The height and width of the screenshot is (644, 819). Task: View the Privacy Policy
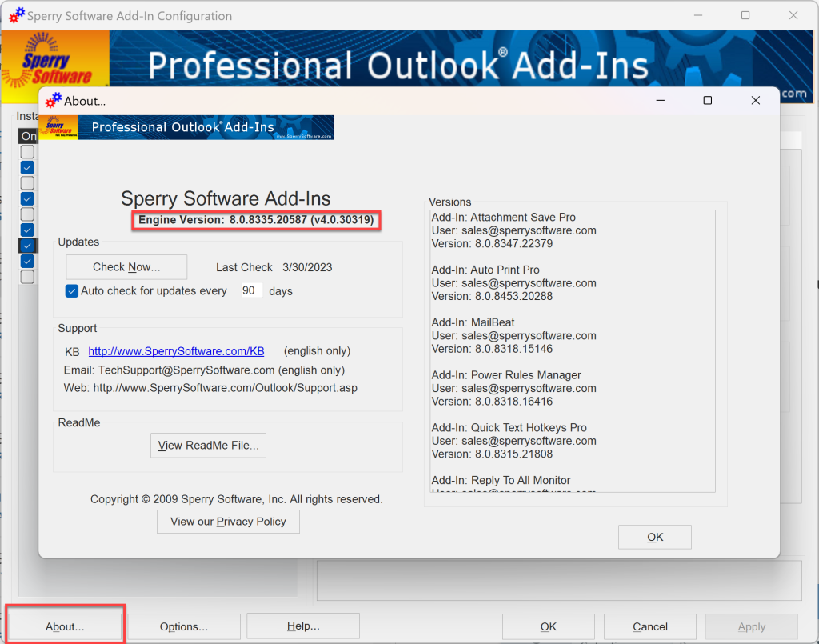point(228,521)
